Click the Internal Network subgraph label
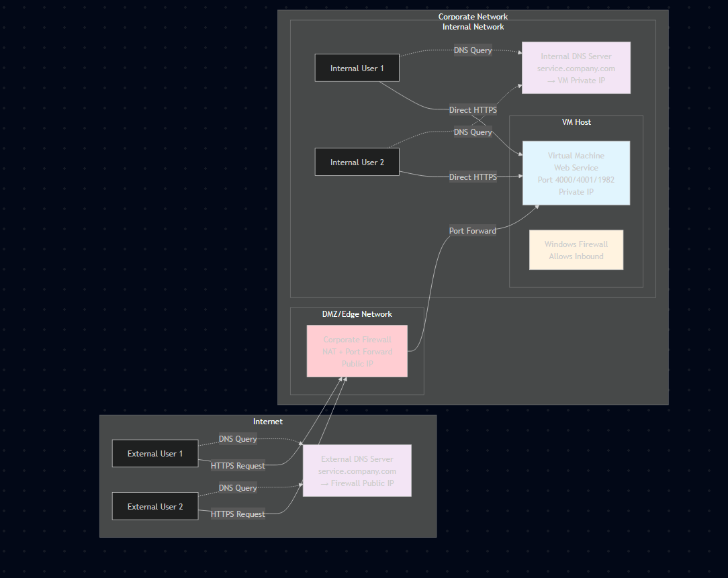Viewport: 728px width, 578px height. coord(473,27)
